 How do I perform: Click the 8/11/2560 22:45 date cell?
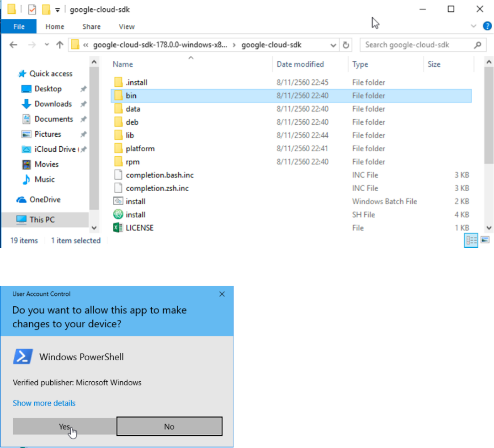click(303, 82)
